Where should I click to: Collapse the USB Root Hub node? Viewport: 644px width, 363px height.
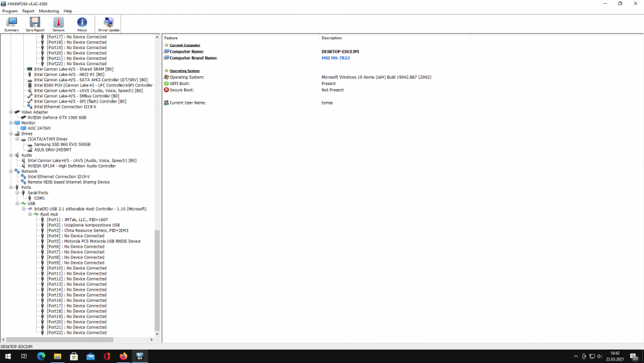30,214
